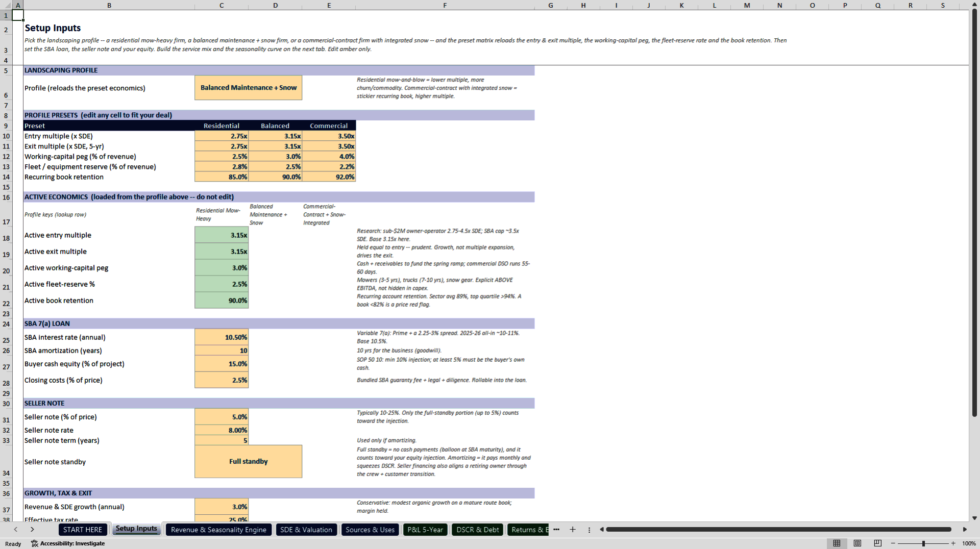Open P&L 5-Year tab
This screenshot has height=549, width=980.
coord(425,530)
